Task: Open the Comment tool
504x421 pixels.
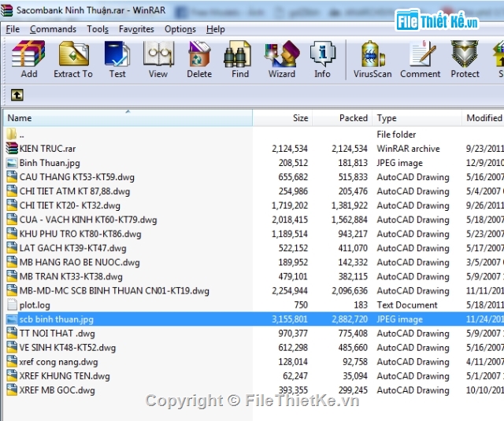Action: point(420,59)
